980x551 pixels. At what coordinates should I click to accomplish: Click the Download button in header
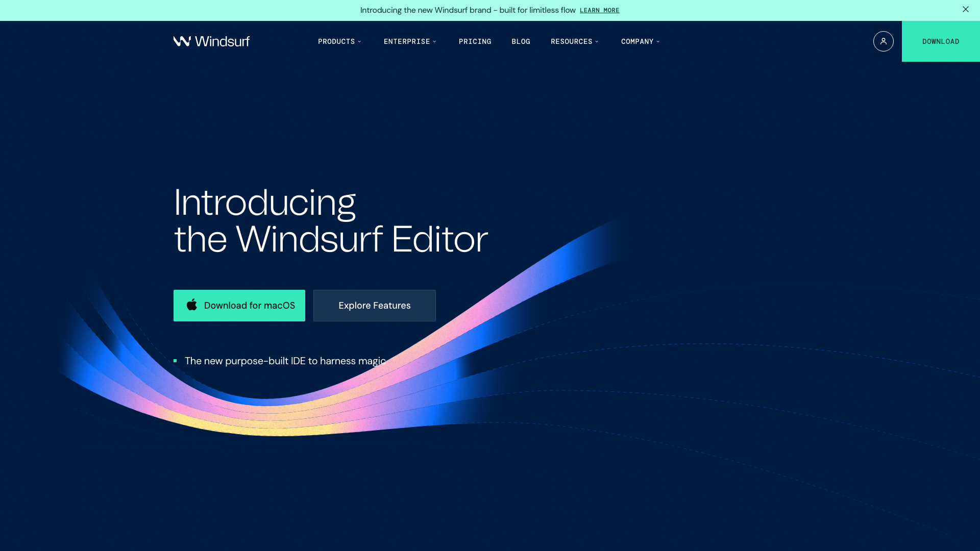[x=941, y=41]
